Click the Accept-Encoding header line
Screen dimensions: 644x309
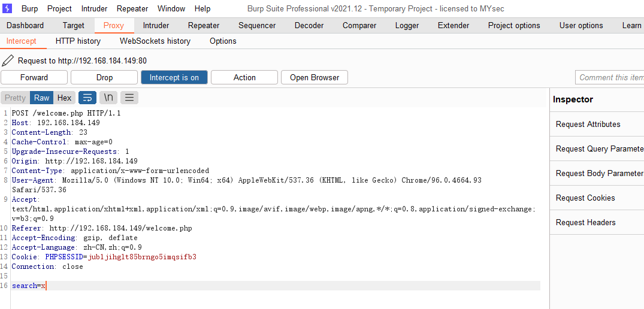[75, 238]
